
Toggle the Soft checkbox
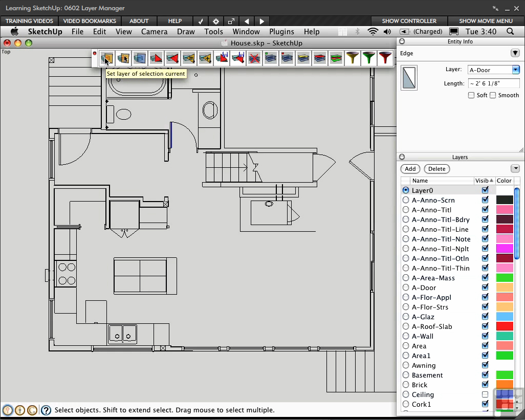pyautogui.click(x=471, y=95)
